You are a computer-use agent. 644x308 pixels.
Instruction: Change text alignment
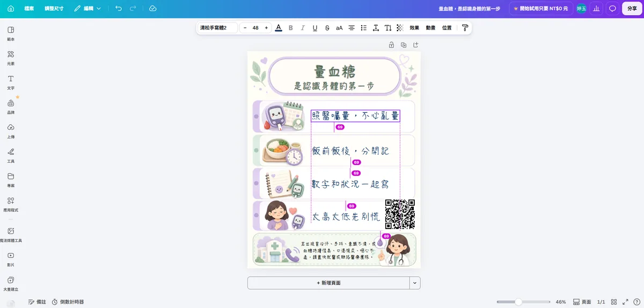click(352, 28)
